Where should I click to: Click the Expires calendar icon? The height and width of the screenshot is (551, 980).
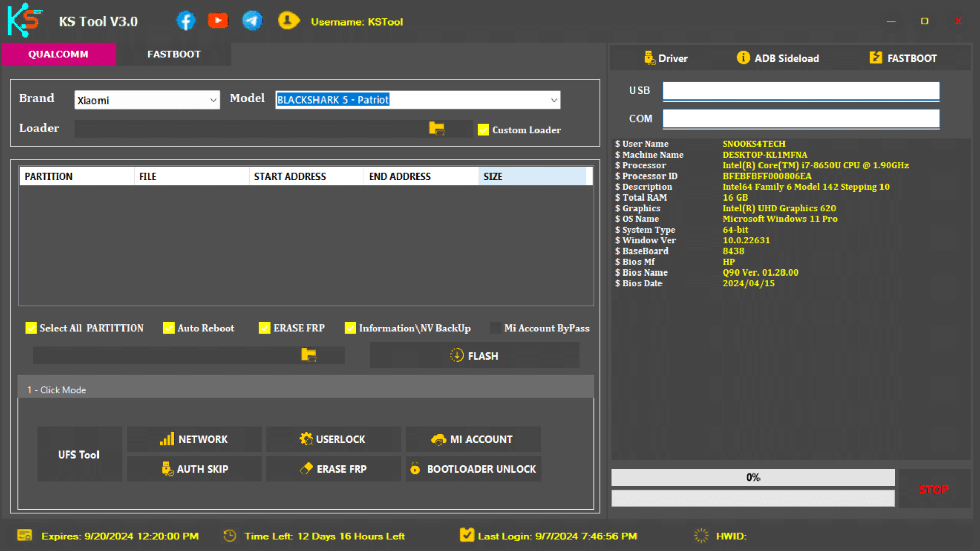pyautogui.click(x=24, y=535)
